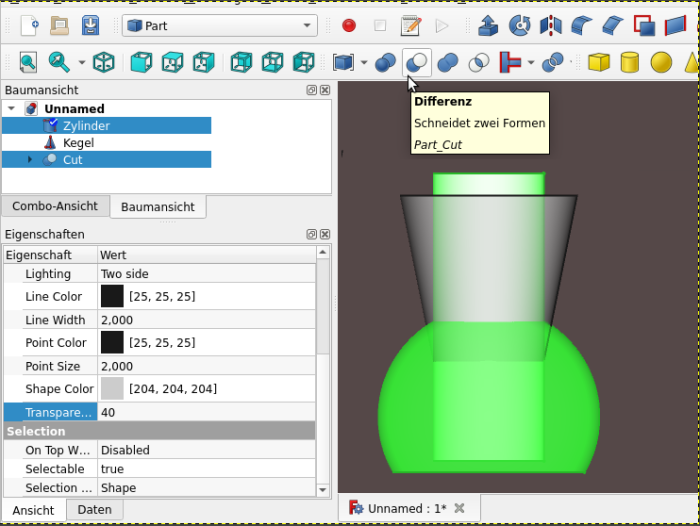Click the Extrude tool icon
Image resolution: width=700 pixels, height=526 pixels.
coord(488,25)
